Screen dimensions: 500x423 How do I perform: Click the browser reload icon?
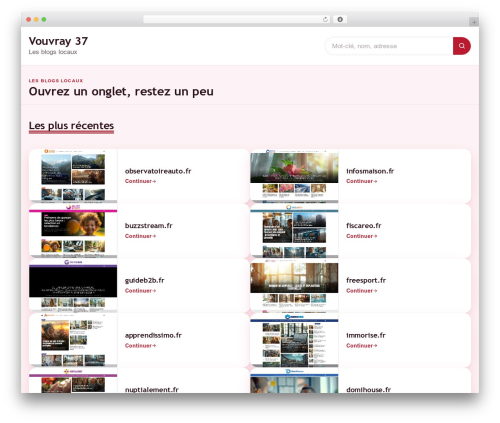coord(325,20)
